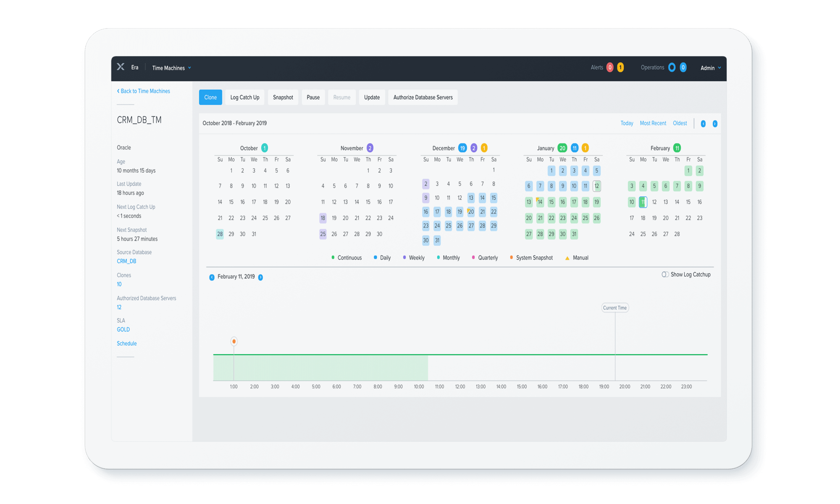Click the yellow Alerts count badge
The height and width of the screenshot is (504, 840).
pyautogui.click(x=620, y=68)
